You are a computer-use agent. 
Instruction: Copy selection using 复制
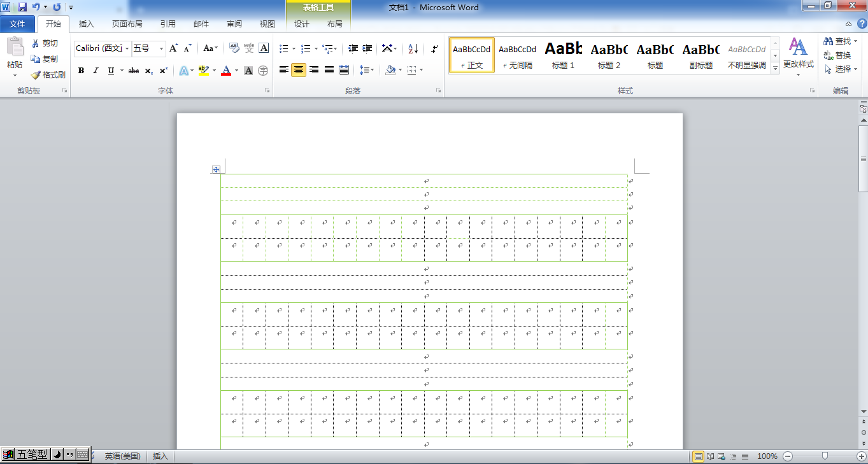coord(45,59)
